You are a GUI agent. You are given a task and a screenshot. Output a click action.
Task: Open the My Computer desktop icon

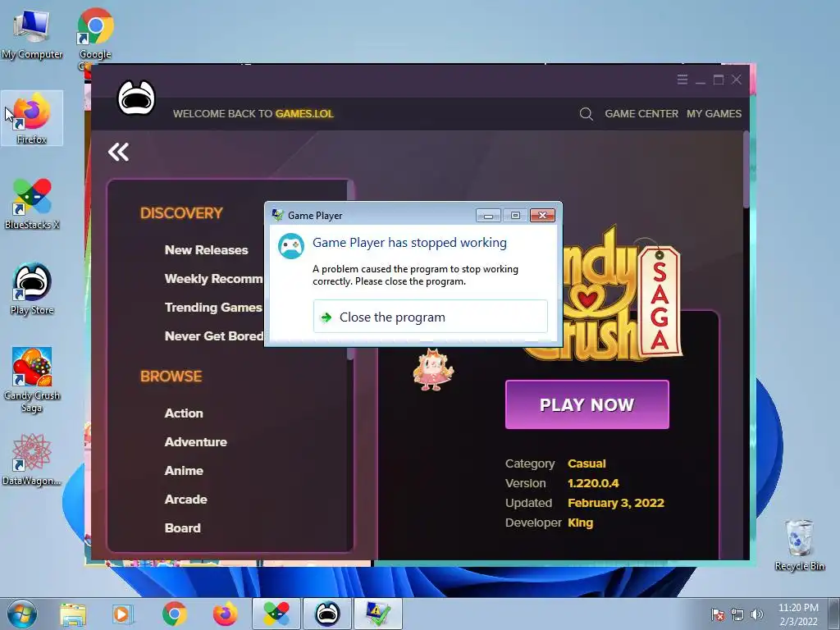point(32,33)
